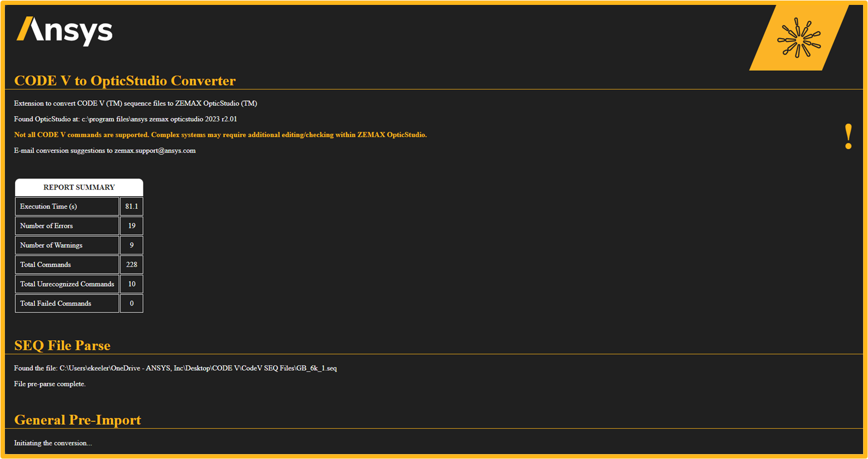Viewport: 868px width, 459px height.
Task: Click the SEQ File Parse heading
Action: [62, 346]
